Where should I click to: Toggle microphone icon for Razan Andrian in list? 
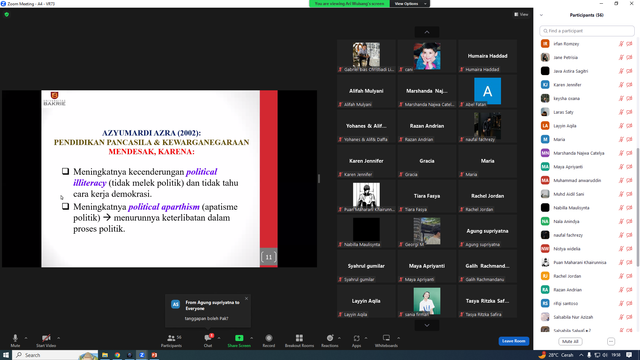click(x=621, y=290)
